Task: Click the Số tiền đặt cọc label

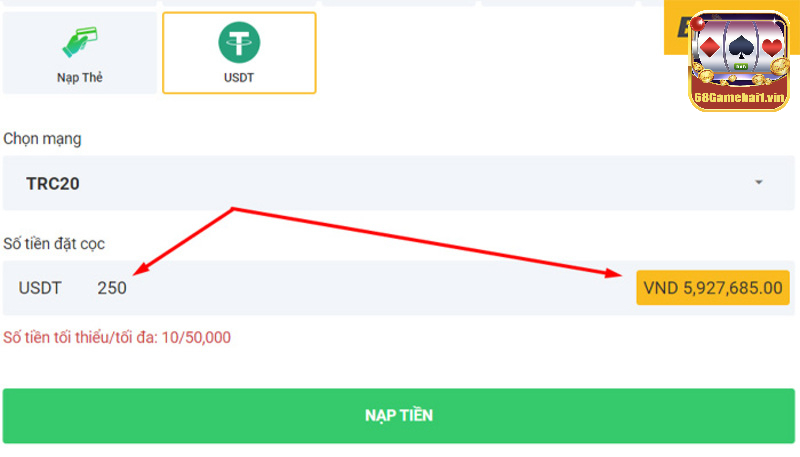Action: coord(54,244)
